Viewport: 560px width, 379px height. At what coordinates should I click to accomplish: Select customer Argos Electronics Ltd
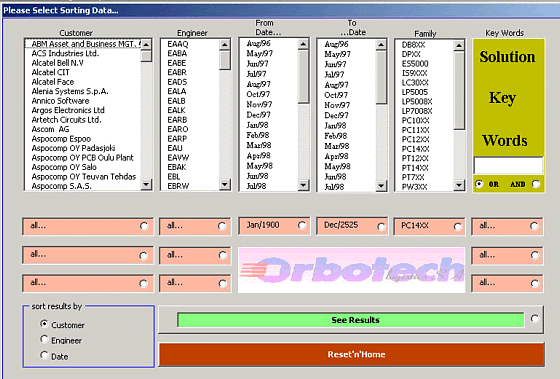point(68,110)
